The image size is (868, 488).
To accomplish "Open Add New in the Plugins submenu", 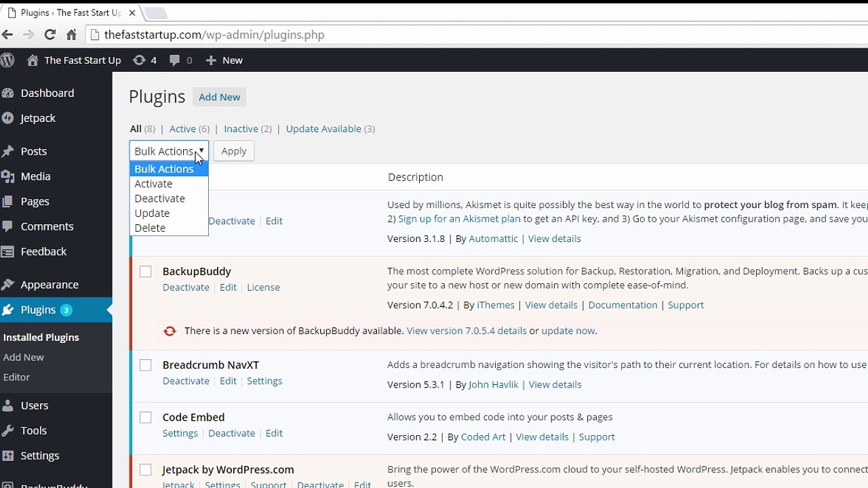I will [x=24, y=357].
